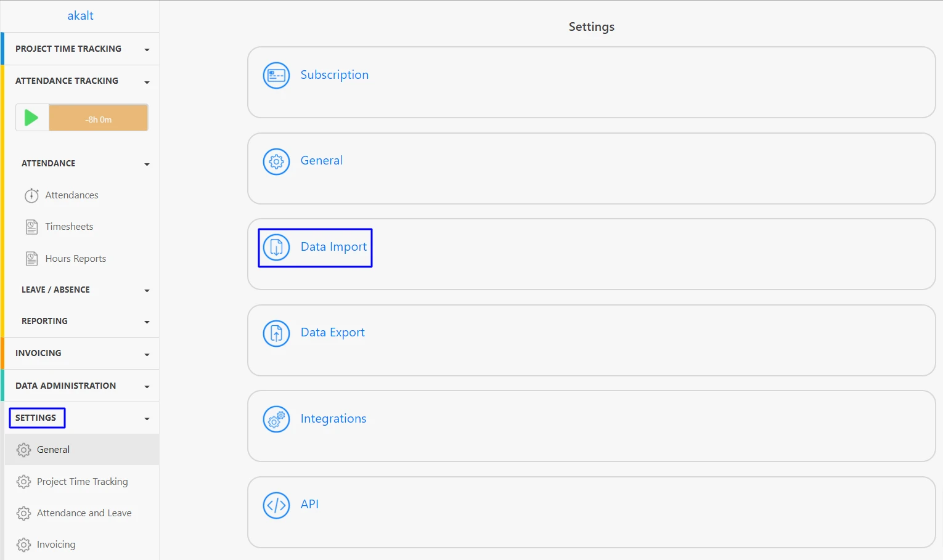The image size is (943, 560).
Task: Click the Data Export upload icon
Action: coord(276,333)
